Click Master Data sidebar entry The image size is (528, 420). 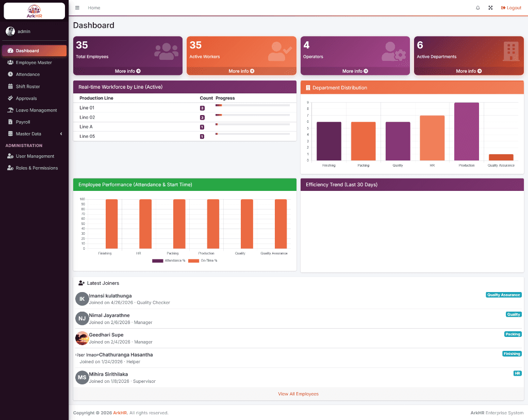[x=34, y=134]
